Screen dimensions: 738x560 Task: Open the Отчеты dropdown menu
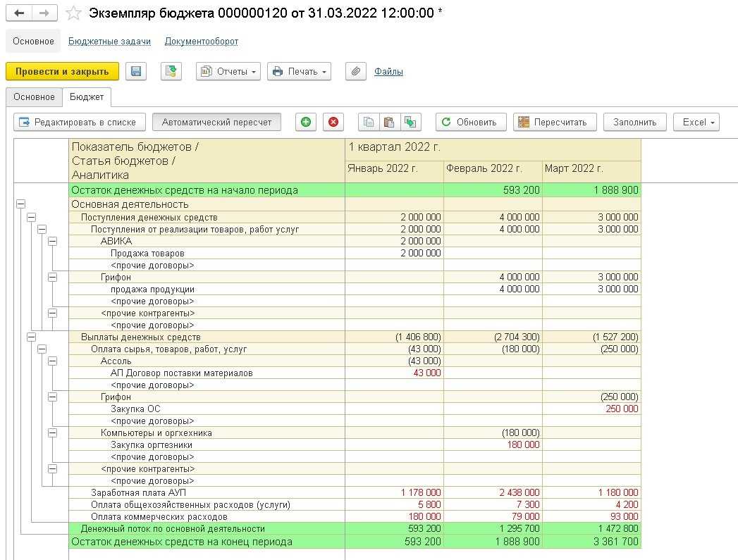(x=228, y=71)
